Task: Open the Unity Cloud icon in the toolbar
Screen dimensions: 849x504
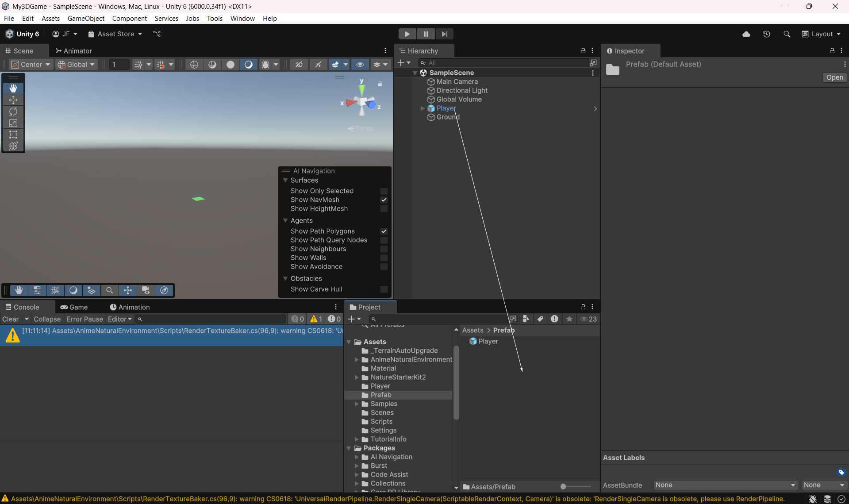Action: click(746, 34)
